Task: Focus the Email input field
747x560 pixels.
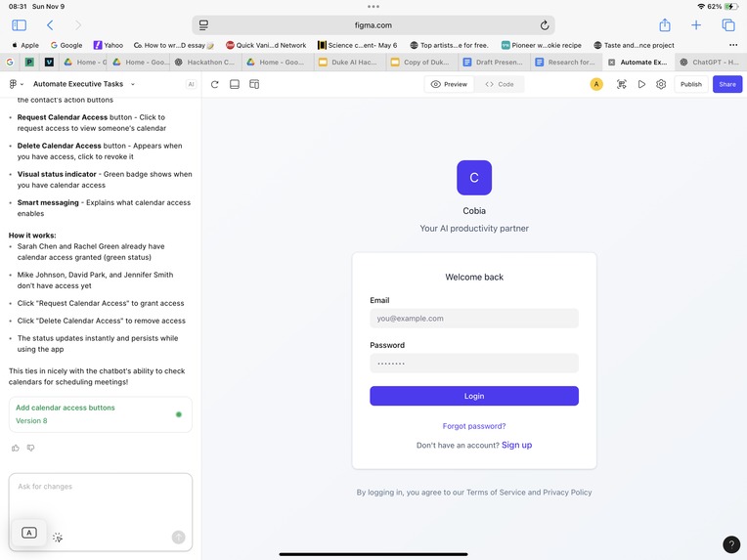Action: [x=474, y=318]
